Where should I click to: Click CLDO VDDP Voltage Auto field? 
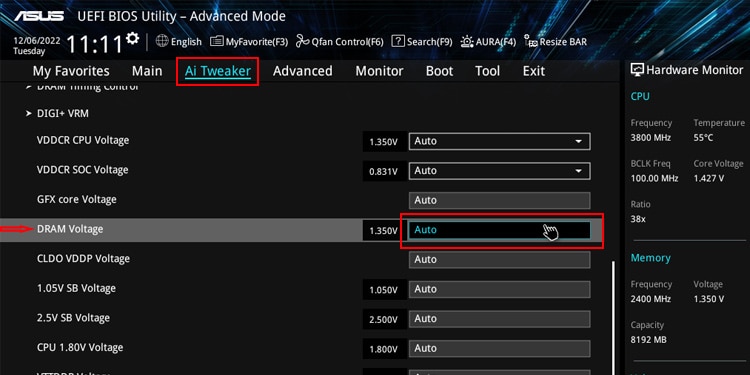(499, 260)
